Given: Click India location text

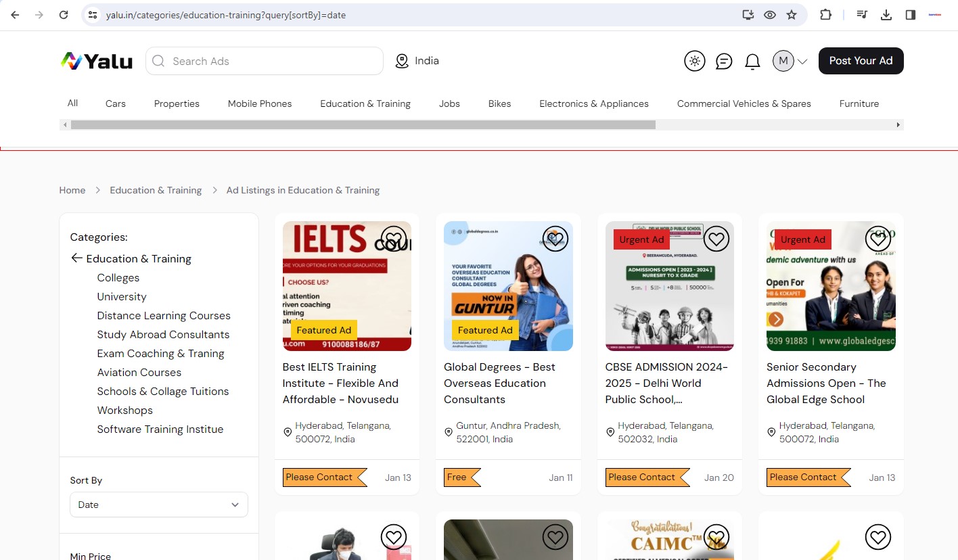Looking at the screenshot, I should click(427, 61).
